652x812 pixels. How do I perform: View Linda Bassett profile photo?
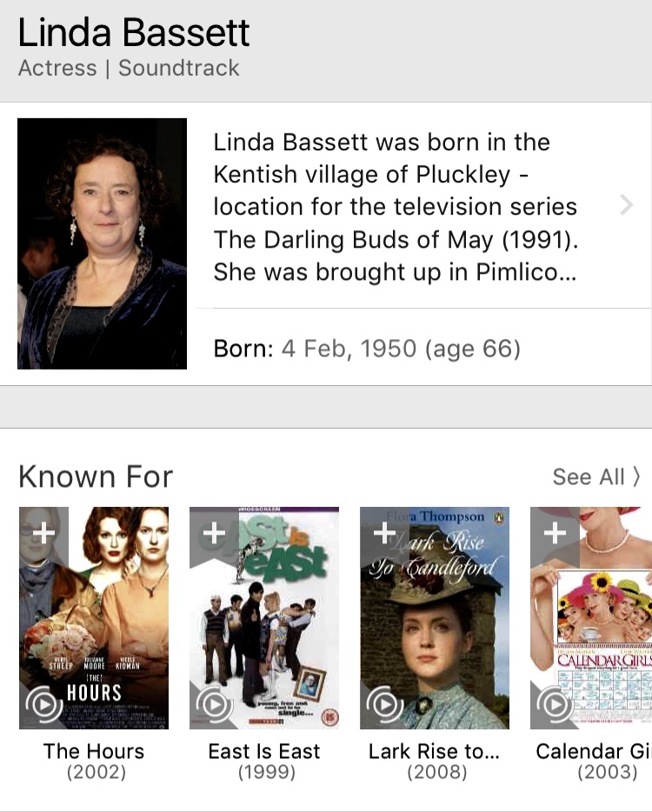coord(102,243)
